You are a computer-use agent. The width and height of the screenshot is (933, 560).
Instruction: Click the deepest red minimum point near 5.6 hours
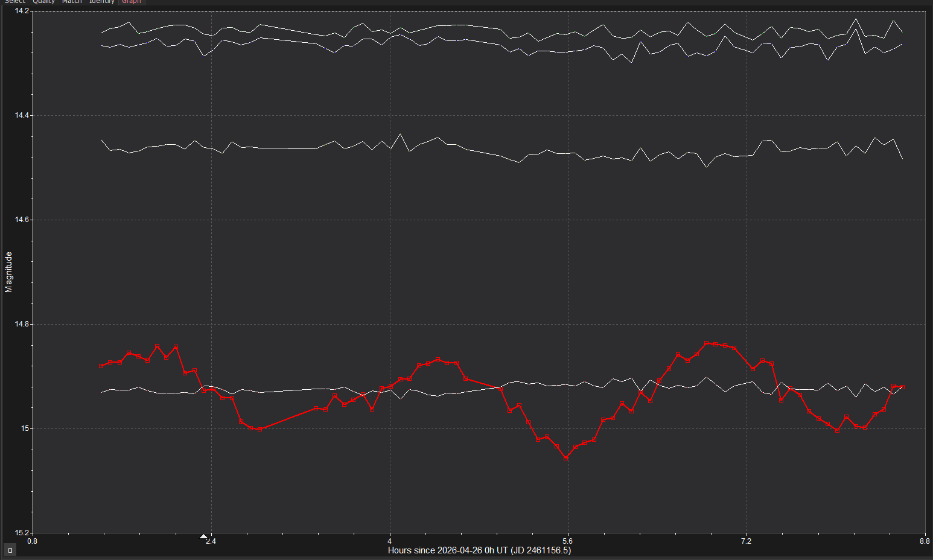[x=565, y=459]
